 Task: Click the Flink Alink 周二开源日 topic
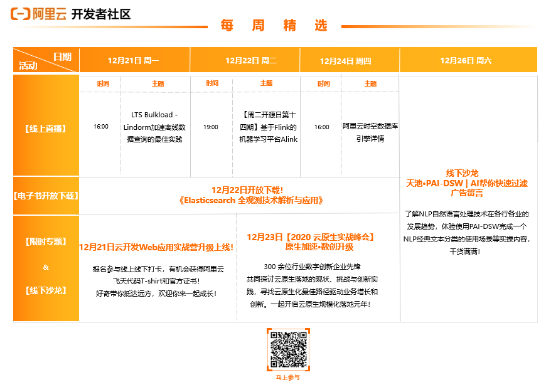[268, 127]
